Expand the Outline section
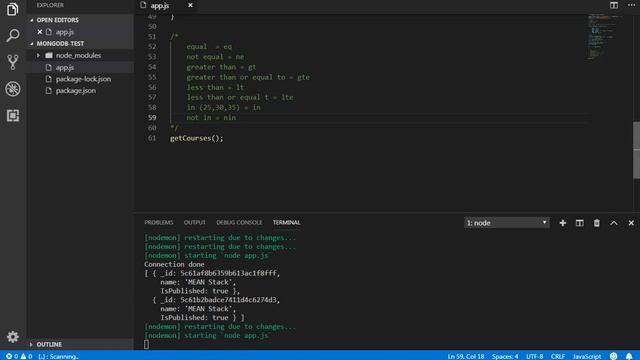The height and width of the screenshot is (360, 640). (31, 344)
